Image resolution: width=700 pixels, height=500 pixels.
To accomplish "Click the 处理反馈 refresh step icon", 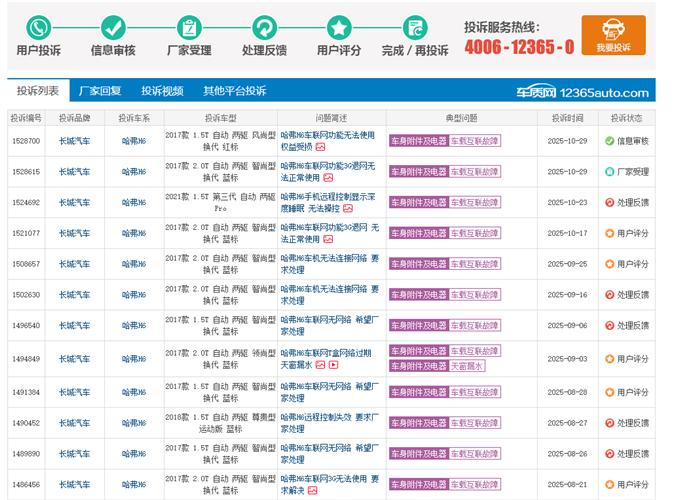I will (264, 27).
